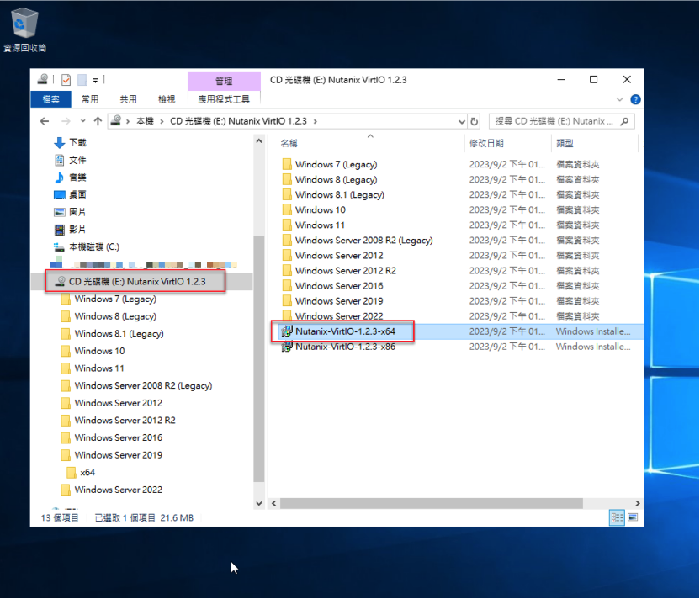Go up one level with up arrow
The image size is (700, 599).
(98, 121)
